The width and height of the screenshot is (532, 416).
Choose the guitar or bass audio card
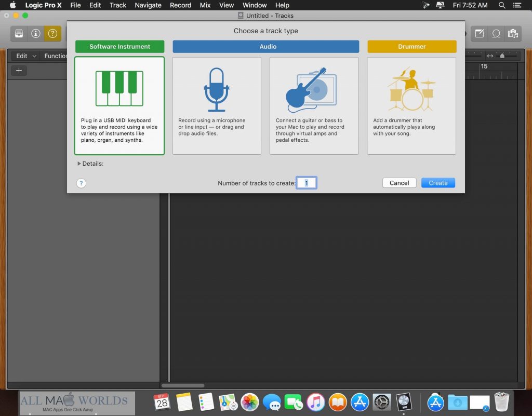[314, 106]
